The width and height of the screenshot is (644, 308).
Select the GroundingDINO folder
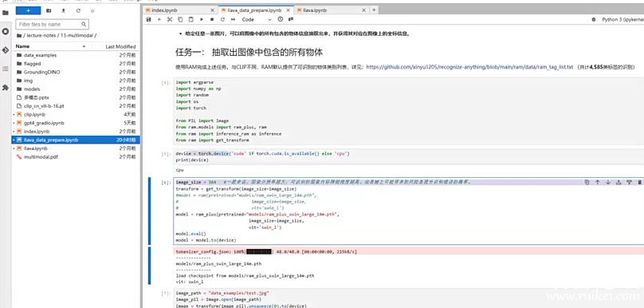pos(76,72)
